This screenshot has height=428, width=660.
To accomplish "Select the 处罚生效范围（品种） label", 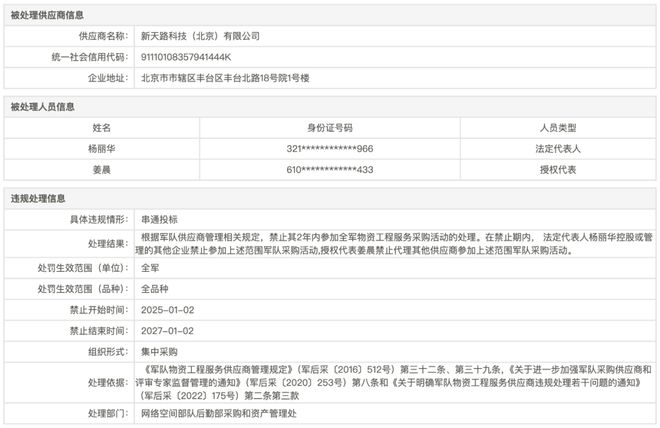I will (83, 289).
